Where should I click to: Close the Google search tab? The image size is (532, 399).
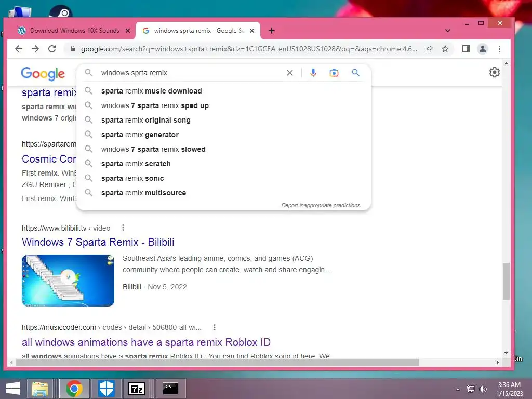252,31
